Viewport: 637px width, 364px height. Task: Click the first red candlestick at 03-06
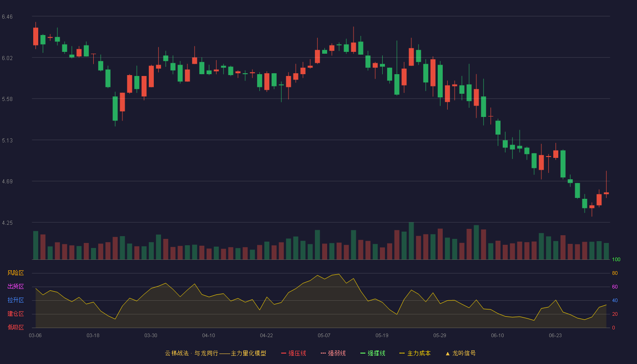coord(35,36)
